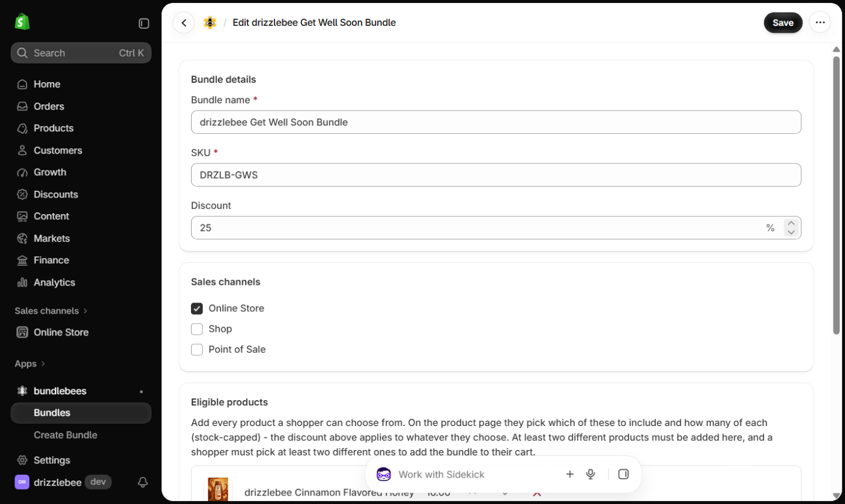Open the Bundles page
Screen dimensions: 845x504
(x=81, y=413)
